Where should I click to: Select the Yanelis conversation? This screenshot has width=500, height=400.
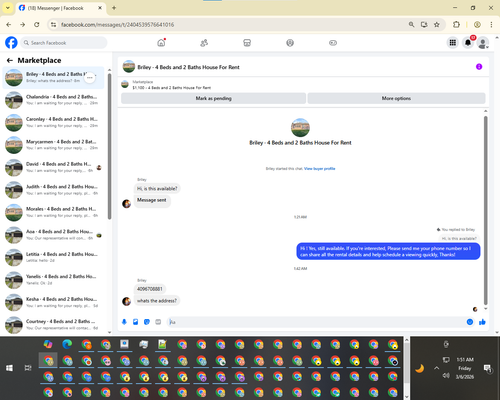(x=53, y=280)
